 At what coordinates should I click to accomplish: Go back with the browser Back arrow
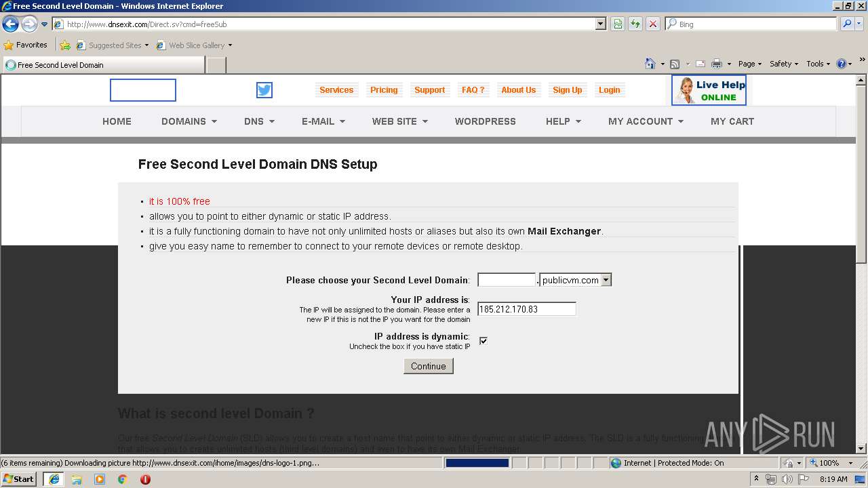(x=10, y=24)
